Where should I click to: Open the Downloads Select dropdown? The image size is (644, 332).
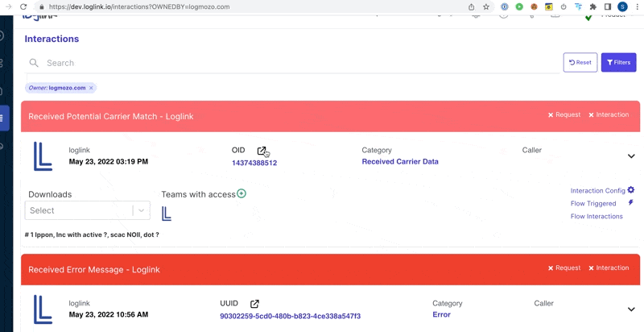(88, 210)
